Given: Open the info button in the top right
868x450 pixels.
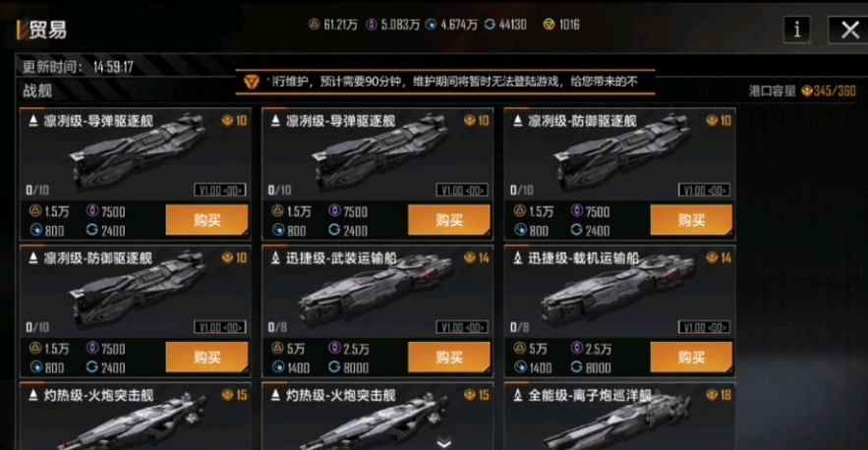Looking at the screenshot, I should pyautogui.click(x=796, y=28).
